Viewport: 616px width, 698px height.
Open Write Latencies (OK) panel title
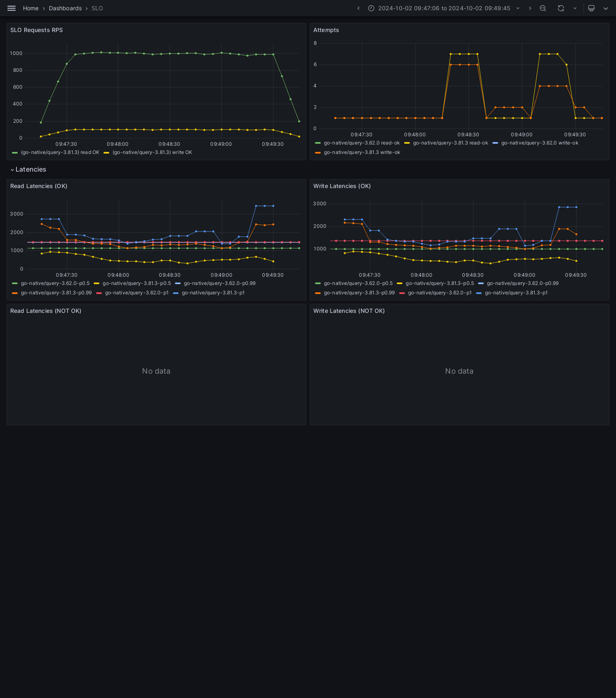coord(342,186)
